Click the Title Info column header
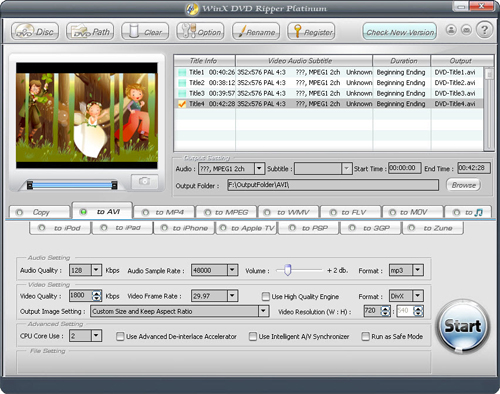Image resolution: width=500 pixels, height=394 pixels. click(x=204, y=61)
